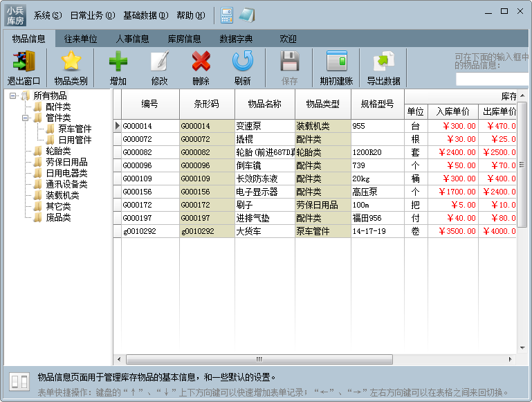Click the 入库单价 column header

tap(453, 111)
